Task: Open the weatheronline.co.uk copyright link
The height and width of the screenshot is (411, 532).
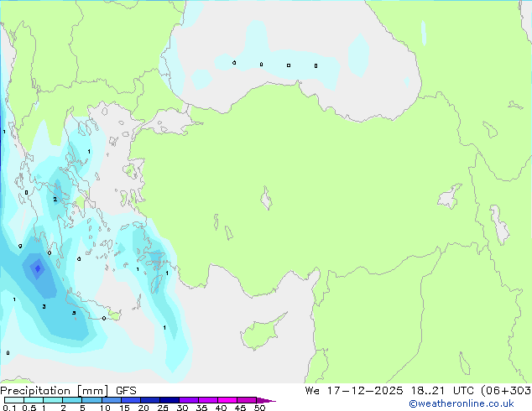Action: click(461, 403)
